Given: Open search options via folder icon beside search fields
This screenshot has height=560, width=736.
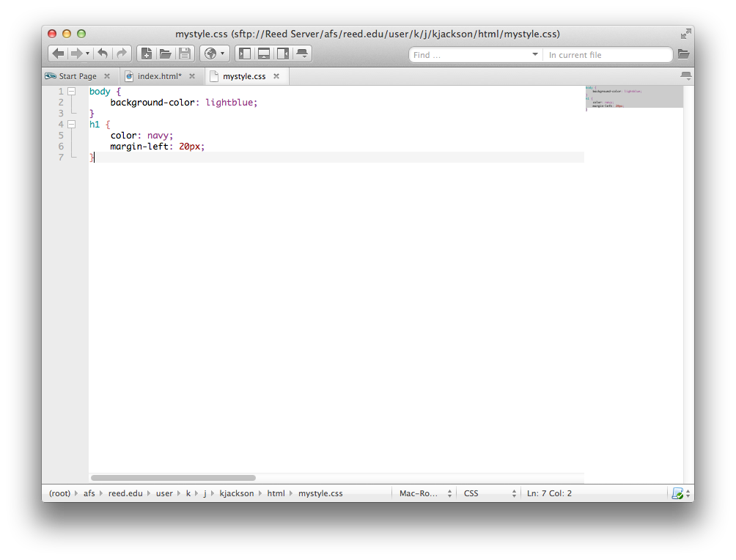Looking at the screenshot, I should point(683,54).
